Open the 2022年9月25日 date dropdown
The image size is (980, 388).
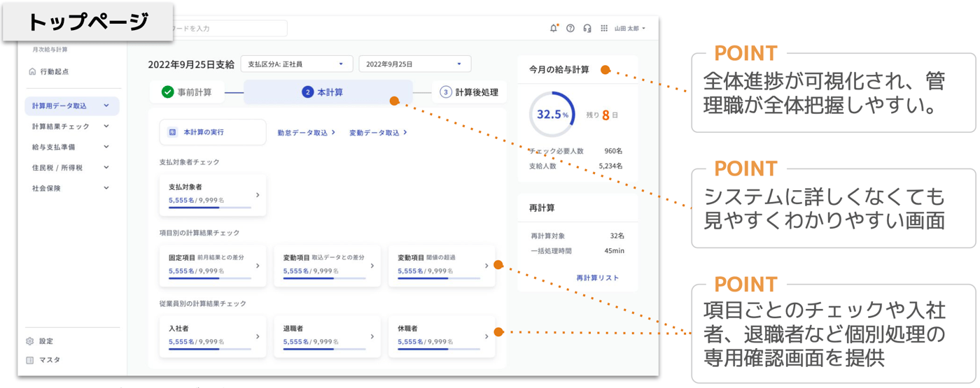414,64
